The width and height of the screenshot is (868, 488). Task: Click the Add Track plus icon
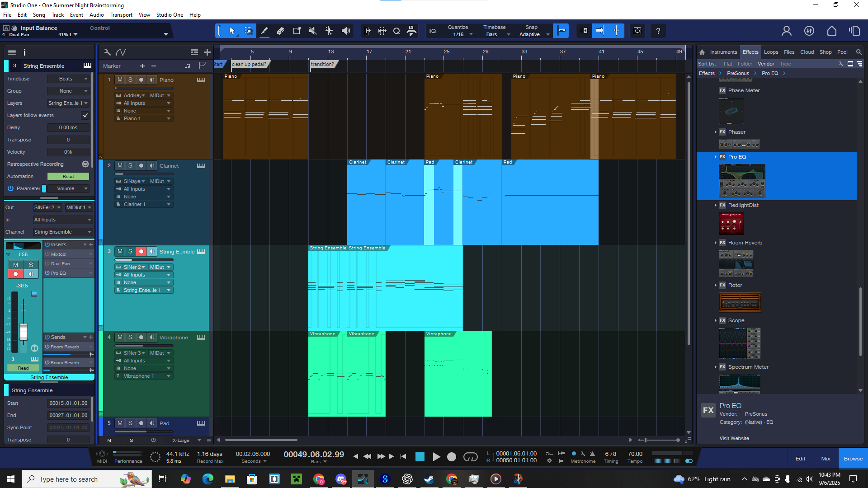[207, 52]
